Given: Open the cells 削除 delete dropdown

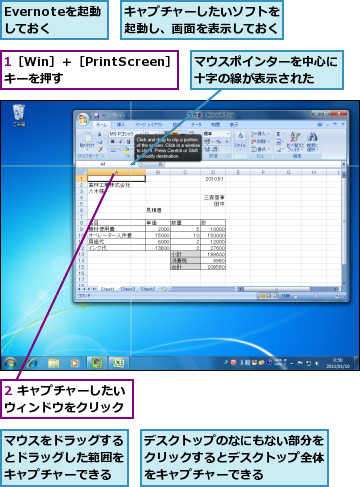Looking at the screenshot, I should (x=260, y=142).
